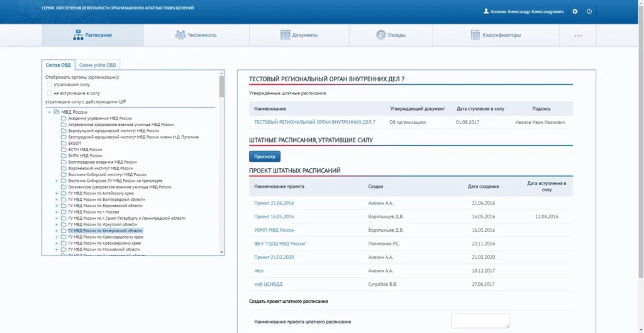The image size is (644, 333).
Task: Expand ГУ МВД России по Воронежской области
Action: click(57, 206)
